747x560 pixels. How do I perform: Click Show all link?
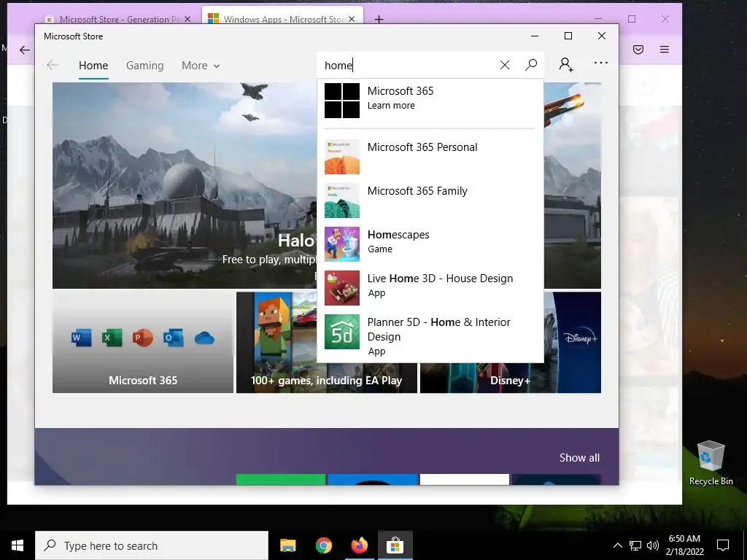[579, 458]
